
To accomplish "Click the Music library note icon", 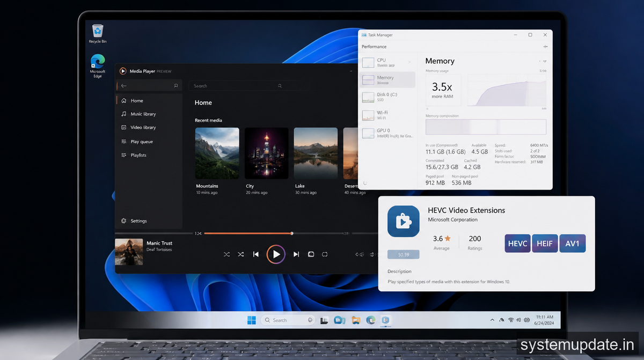I will tap(124, 114).
